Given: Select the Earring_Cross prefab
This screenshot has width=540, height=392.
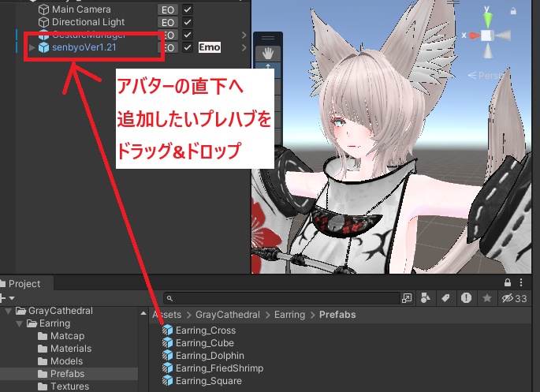Looking at the screenshot, I should click(206, 330).
